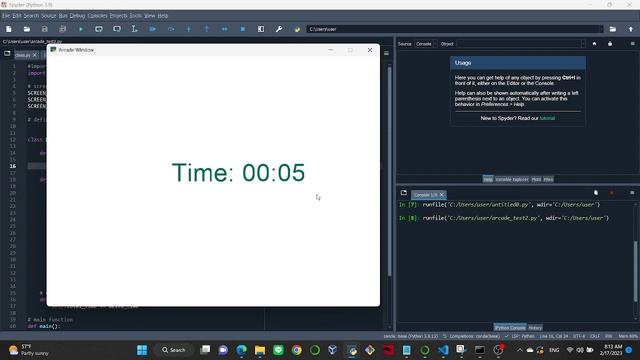This screenshot has height=360, width=640.
Task: Open the Help pane options menu
Action: (632, 44)
